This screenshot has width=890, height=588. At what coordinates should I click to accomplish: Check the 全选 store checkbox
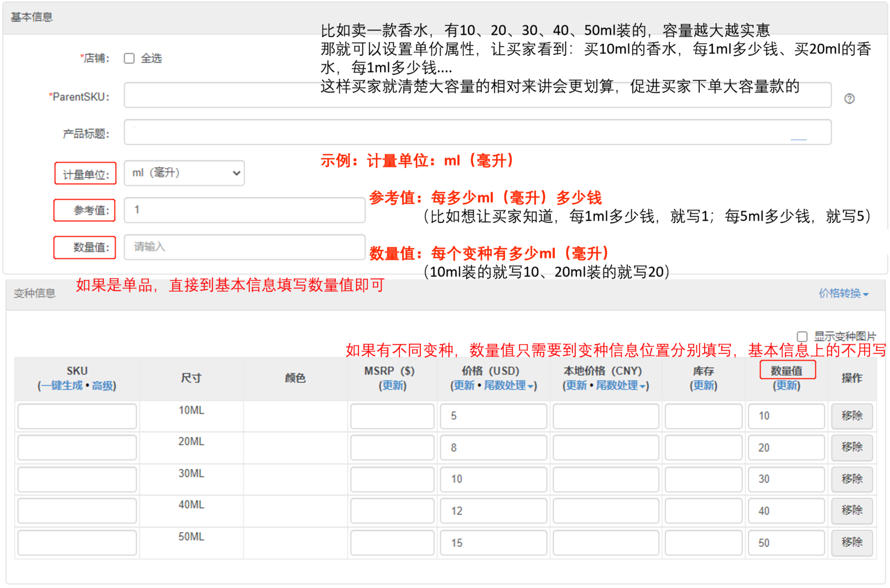pyautogui.click(x=129, y=59)
